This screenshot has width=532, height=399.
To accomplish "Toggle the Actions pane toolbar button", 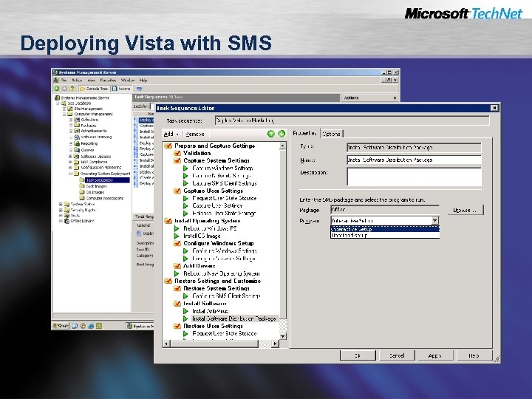I will [x=121, y=89].
